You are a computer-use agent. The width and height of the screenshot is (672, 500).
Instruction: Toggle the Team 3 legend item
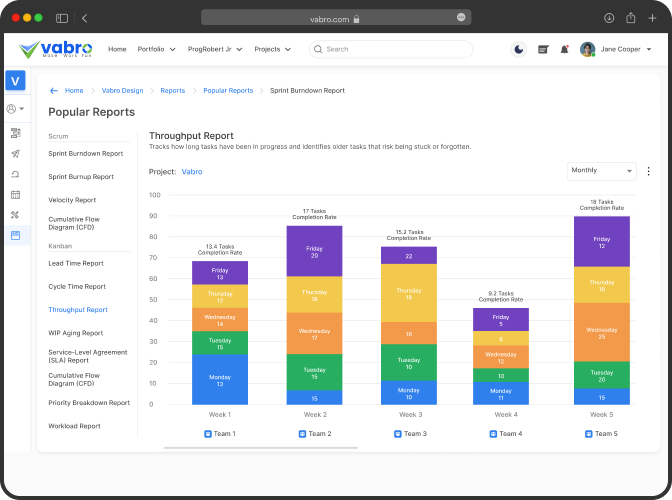click(411, 434)
